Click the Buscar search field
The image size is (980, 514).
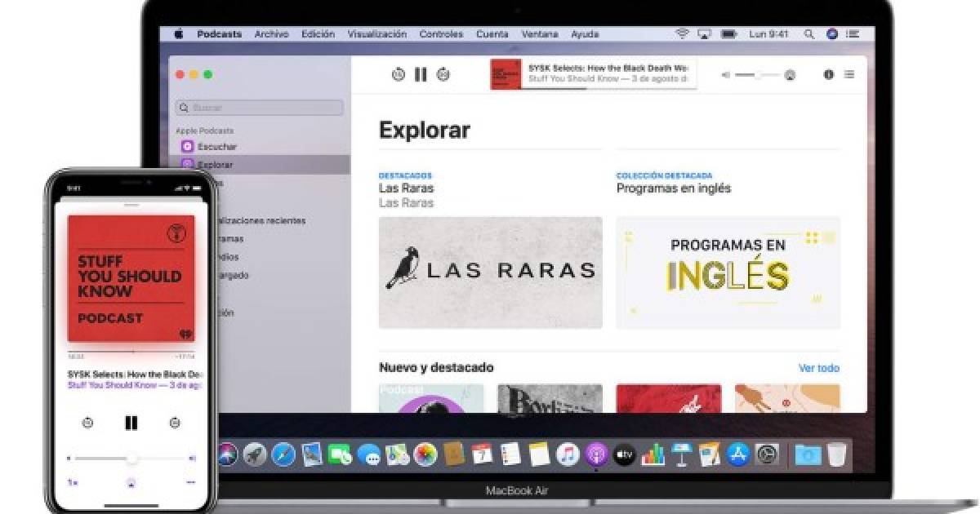pyautogui.click(x=260, y=108)
